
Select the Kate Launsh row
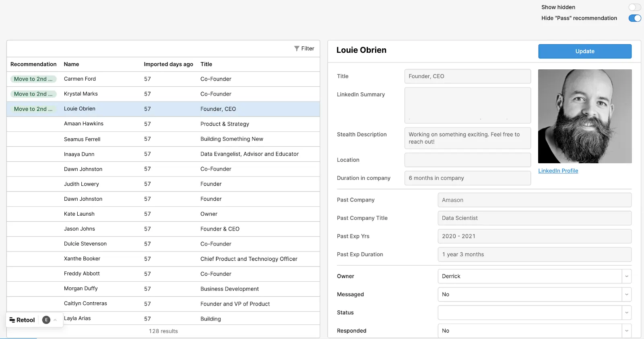[x=163, y=214]
